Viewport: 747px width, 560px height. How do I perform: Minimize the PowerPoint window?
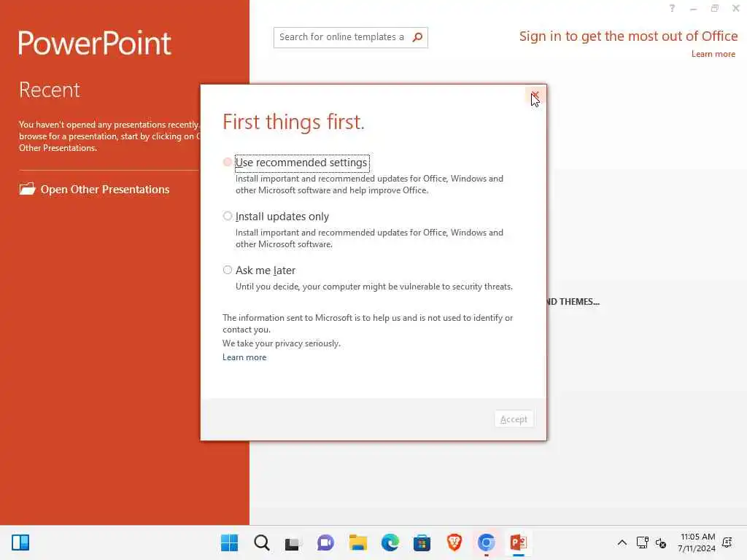click(693, 8)
